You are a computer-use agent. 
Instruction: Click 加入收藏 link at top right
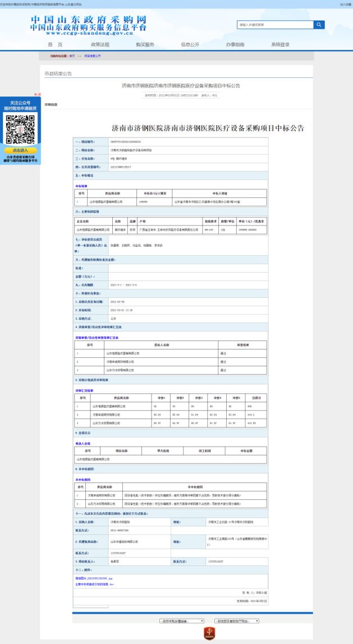click(346, 4)
